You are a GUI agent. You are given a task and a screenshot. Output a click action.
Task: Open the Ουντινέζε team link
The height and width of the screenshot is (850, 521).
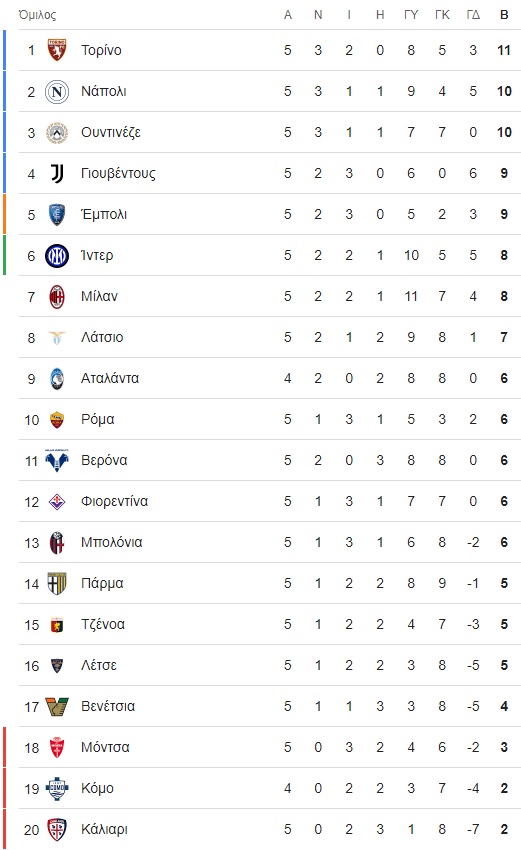tap(111, 132)
